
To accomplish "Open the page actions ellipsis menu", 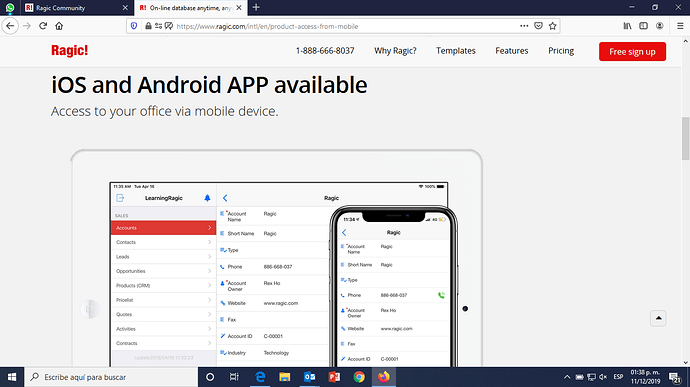I will click(524, 26).
